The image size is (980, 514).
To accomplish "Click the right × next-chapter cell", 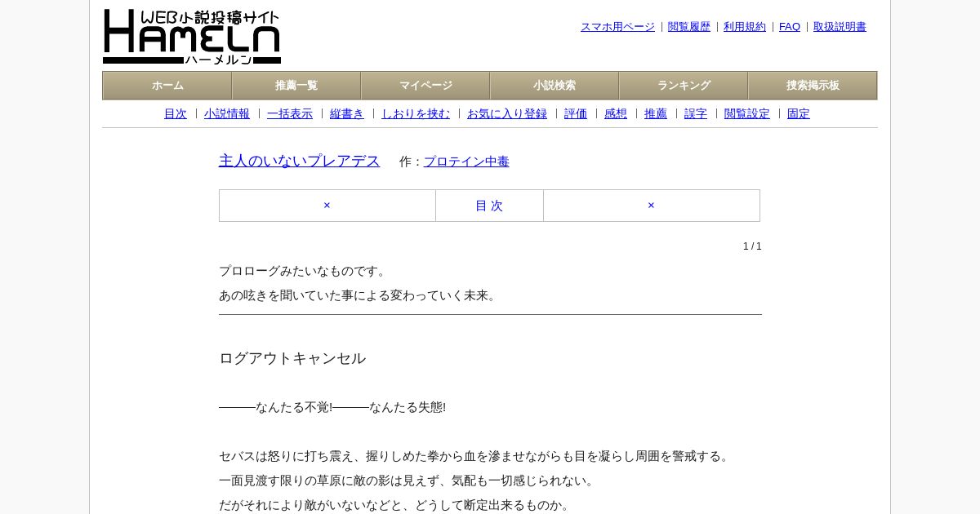I will tap(652, 206).
